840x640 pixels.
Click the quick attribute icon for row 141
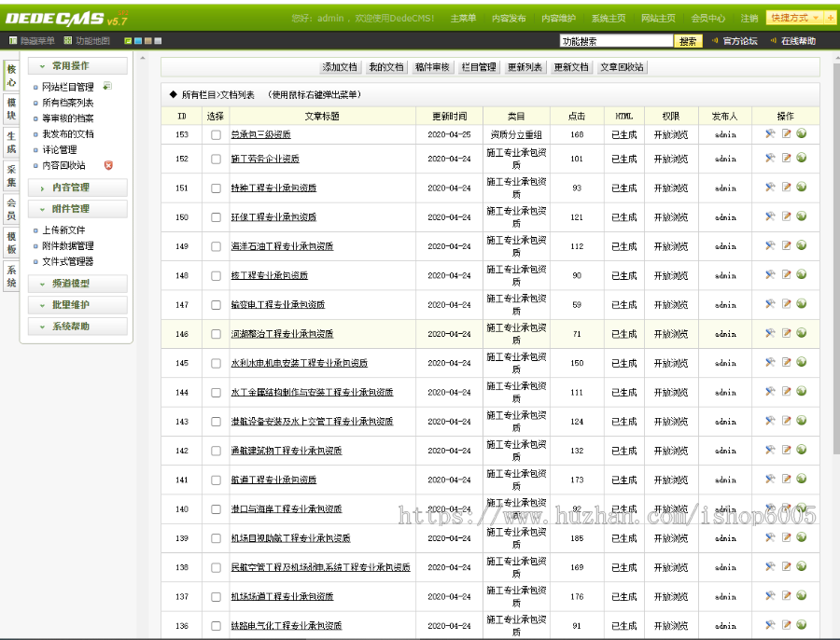770,479
